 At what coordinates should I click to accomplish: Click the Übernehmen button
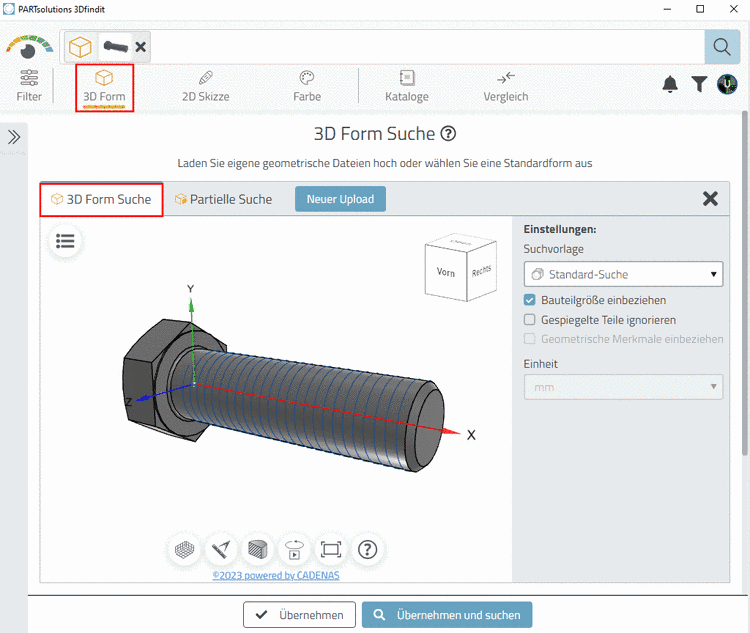pos(299,615)
